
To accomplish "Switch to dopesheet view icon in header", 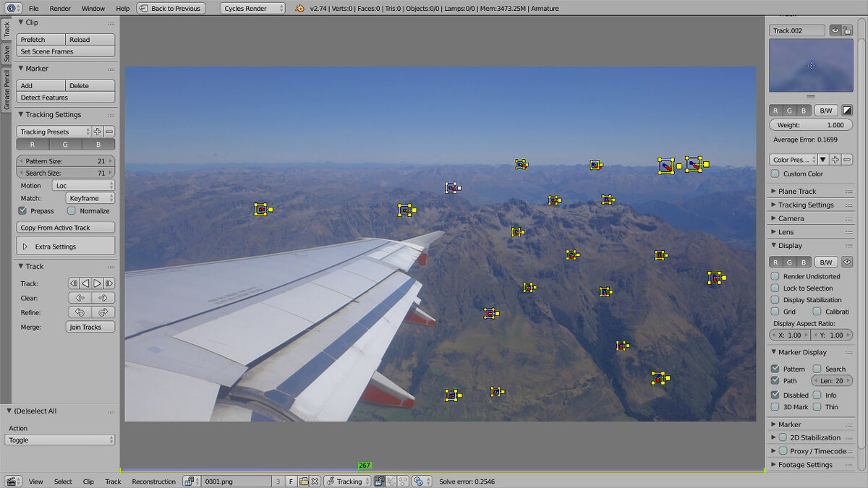I will [403, 481].
